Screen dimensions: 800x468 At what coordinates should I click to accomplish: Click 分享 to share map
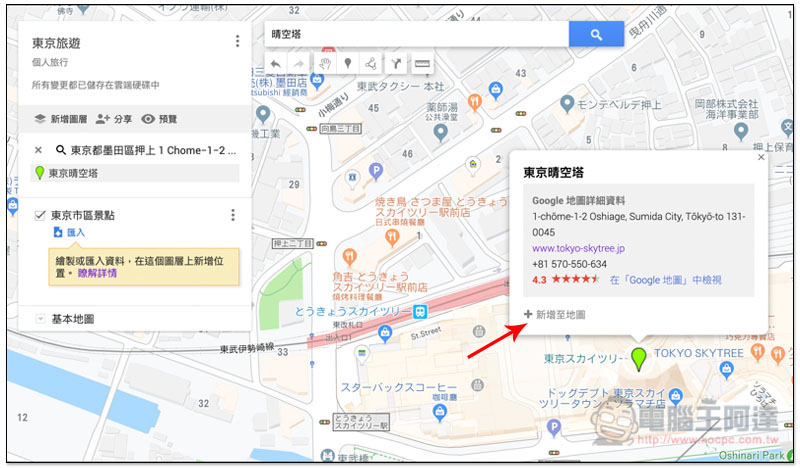114,119
